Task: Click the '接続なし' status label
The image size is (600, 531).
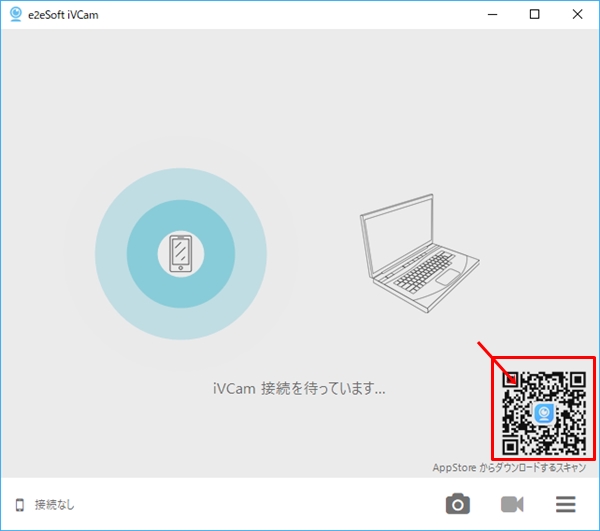Action: pyautogui.click(x=54, y=505)
